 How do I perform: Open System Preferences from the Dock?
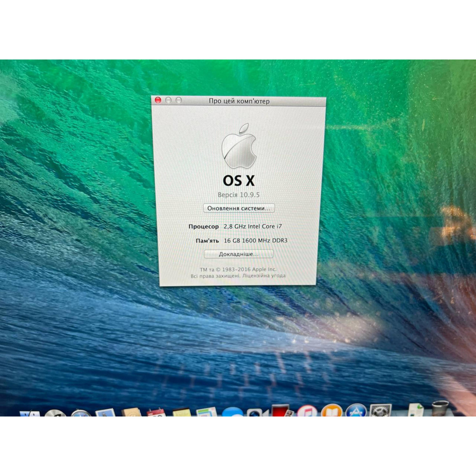pos(380,410)
